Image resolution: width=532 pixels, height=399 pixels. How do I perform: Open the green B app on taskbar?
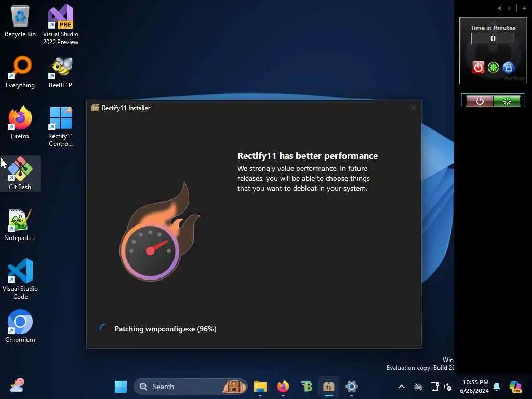[307, 387]
